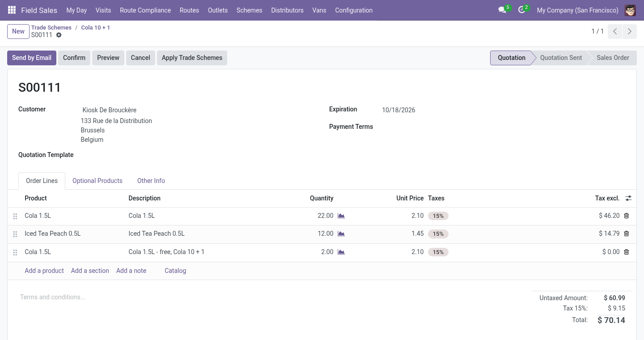Delete the Iced Tea Peach 0.5L line
644x340 pixels.
[626, 234]
